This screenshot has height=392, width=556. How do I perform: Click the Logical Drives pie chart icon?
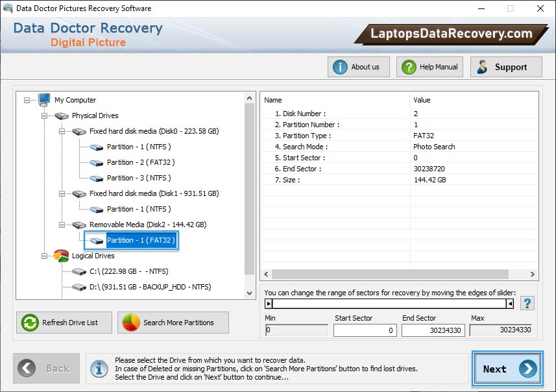click(62, 256)
